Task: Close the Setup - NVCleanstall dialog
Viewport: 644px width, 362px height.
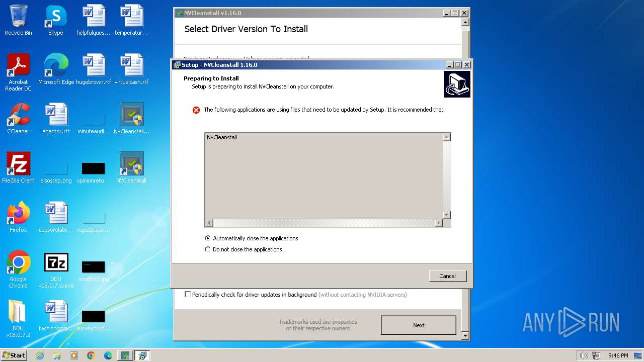Action: (467, 65)
